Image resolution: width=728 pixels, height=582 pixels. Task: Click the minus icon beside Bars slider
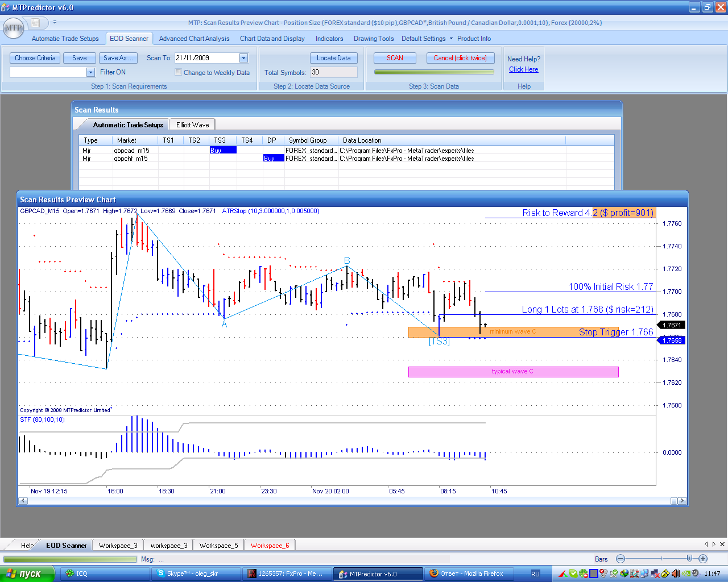621,559
